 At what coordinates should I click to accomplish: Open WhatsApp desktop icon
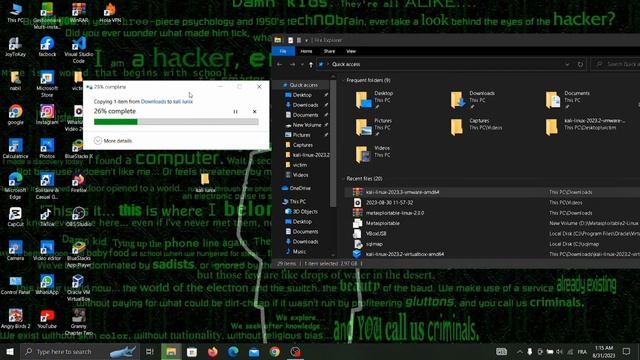47,284
